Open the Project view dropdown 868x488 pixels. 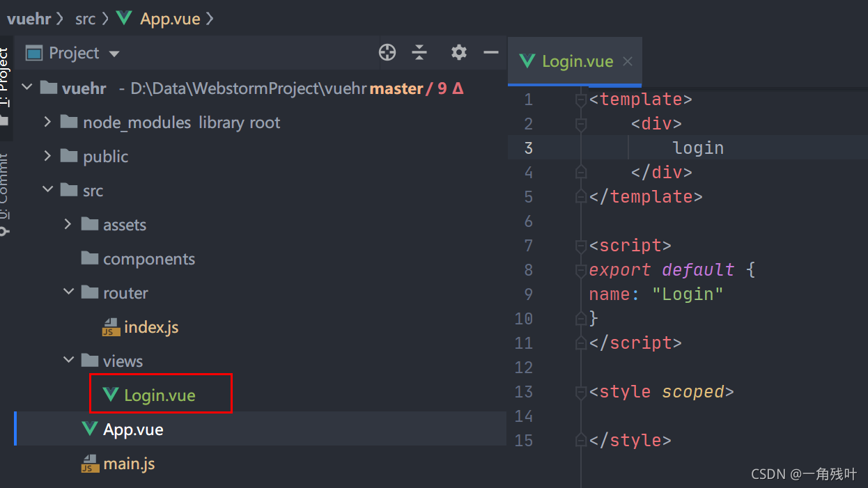(114, 54)
